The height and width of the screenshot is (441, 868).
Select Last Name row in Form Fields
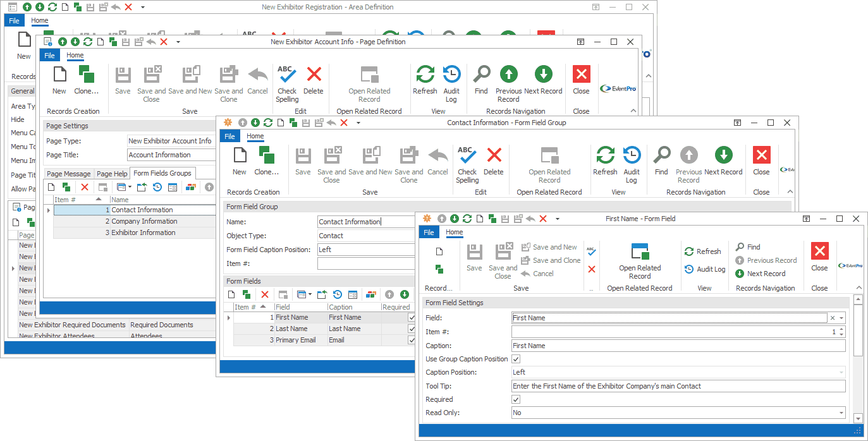tap(324, 329)
